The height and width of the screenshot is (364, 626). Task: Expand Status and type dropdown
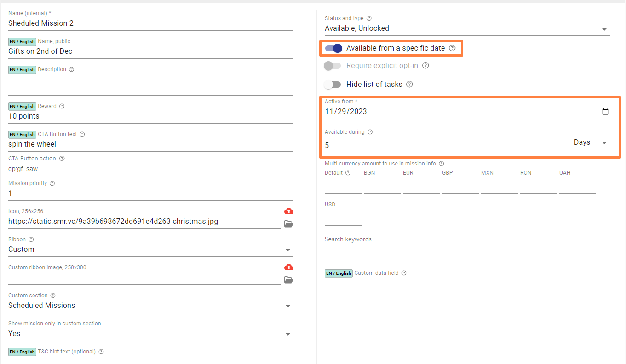(x=467, y=28)
